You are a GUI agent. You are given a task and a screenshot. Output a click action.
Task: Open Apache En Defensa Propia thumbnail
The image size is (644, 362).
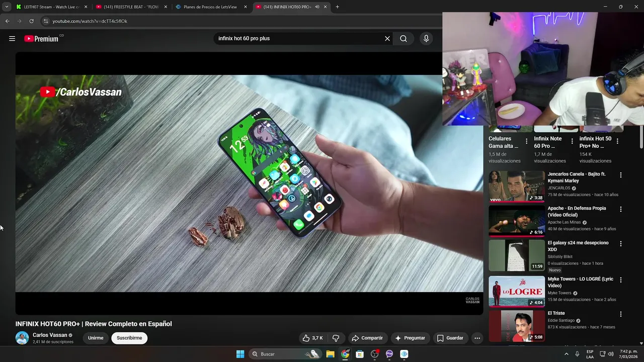517,221
